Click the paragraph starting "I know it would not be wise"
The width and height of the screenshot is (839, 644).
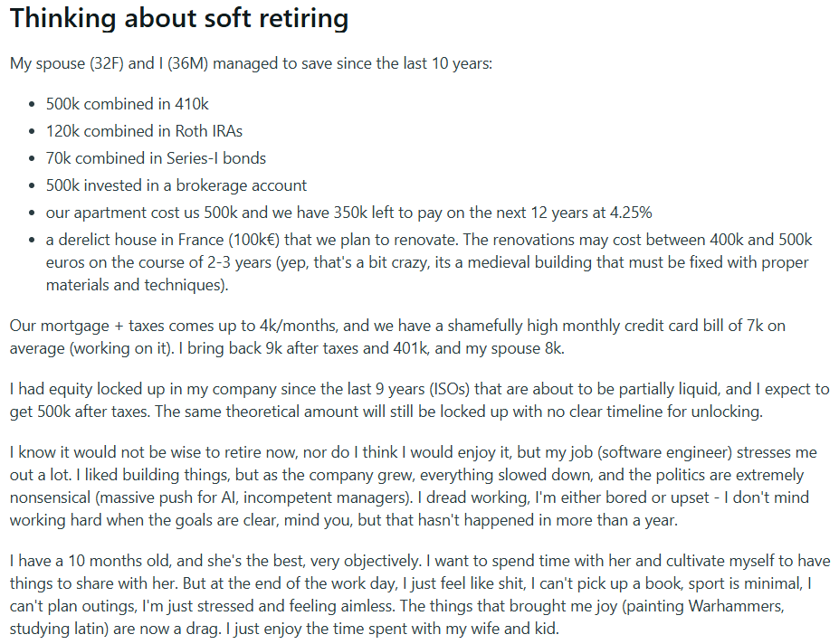tap(414, 487)
